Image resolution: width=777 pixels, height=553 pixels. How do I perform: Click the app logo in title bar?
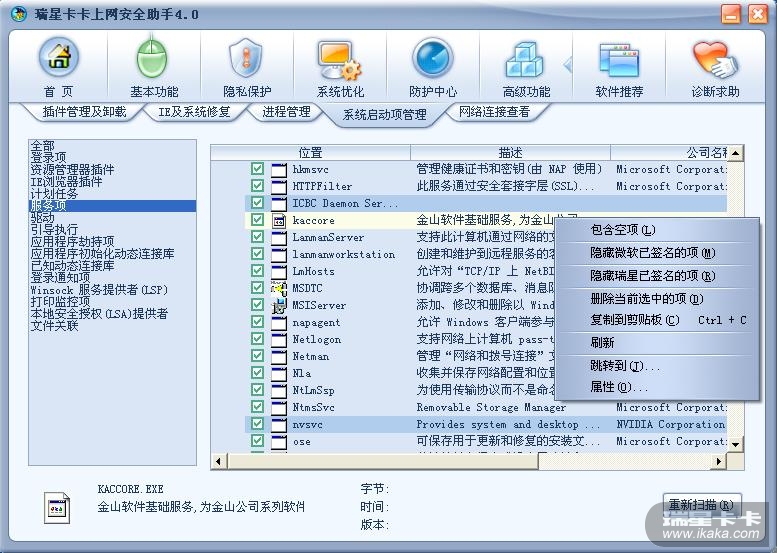[18, 14]
